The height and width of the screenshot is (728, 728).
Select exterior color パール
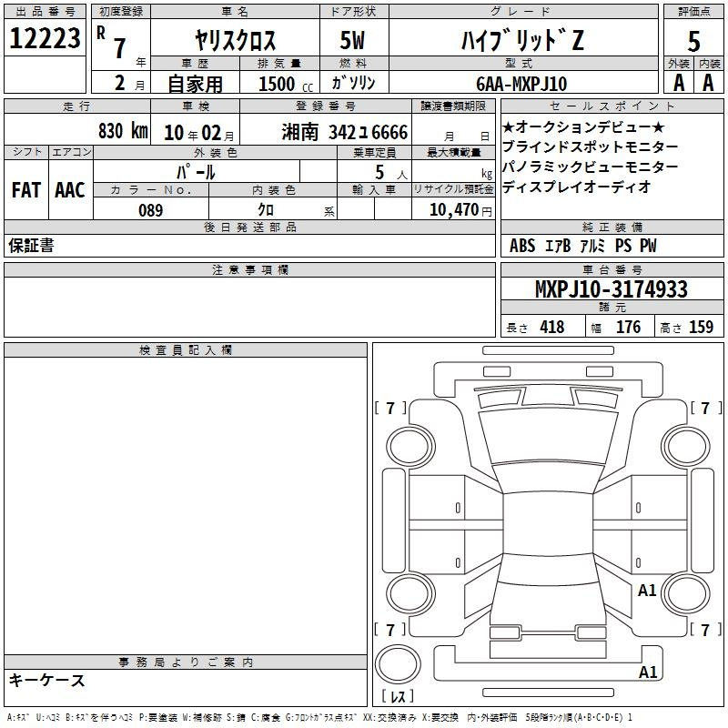coord(196,172)
